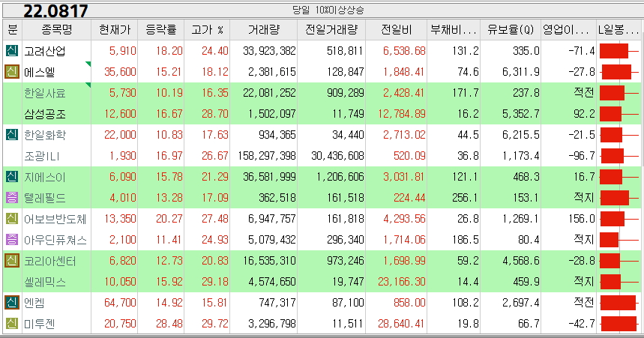This screenshot has width=644, height=338.
Task: Click the 23,166.30 value for 셀레믹스
Action: tap(402, 282)
